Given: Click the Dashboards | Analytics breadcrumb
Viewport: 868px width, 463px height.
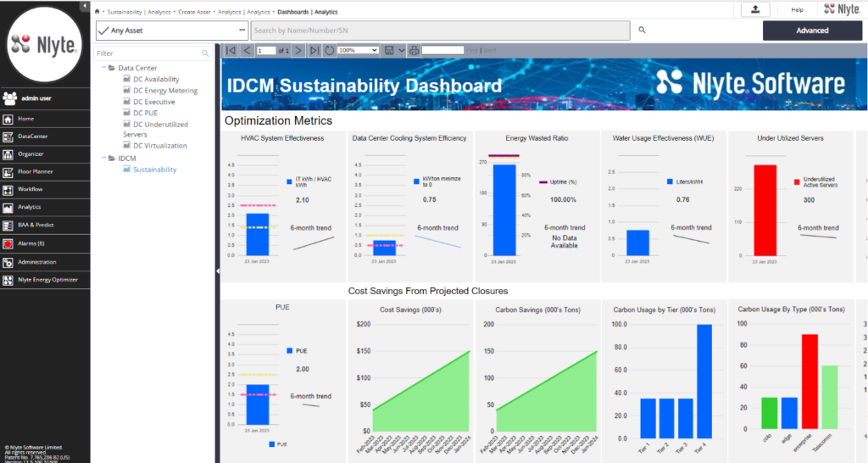Looking at the screenshot, I should (307, 12).
